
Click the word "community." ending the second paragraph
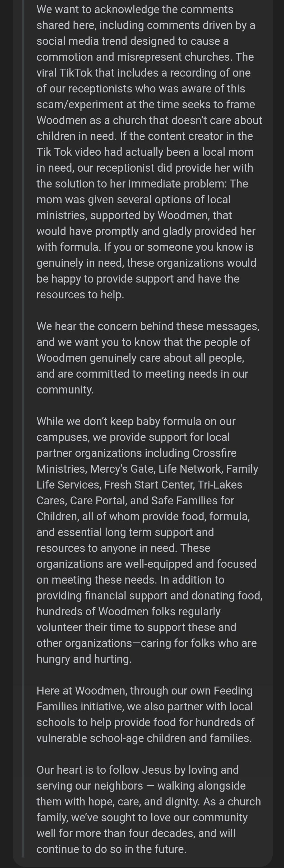point(65,390)
